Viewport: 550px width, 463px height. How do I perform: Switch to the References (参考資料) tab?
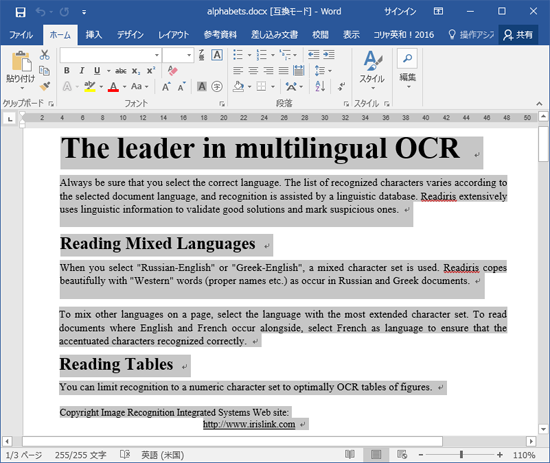pos(220,35)
